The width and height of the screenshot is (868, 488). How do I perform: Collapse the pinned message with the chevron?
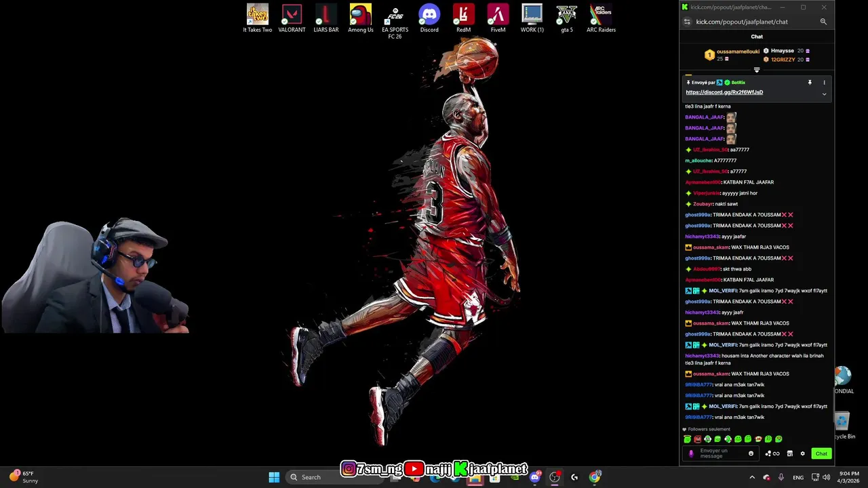[825, 94]
